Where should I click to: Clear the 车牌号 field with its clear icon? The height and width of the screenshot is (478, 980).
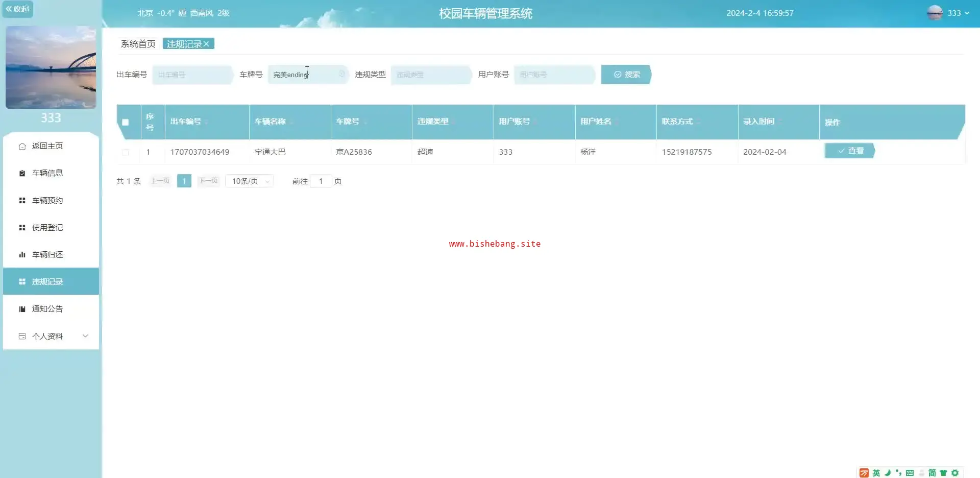pyautogui.click(x=341, y=74)
